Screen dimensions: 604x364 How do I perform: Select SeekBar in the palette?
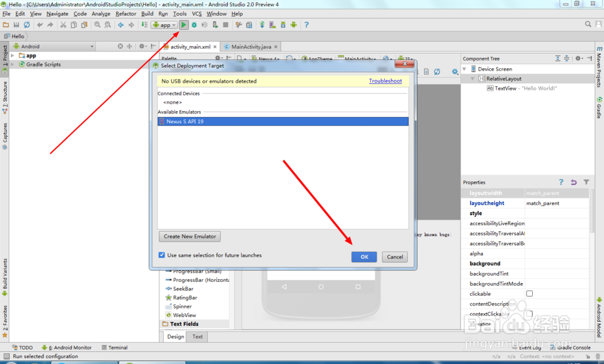(183, 289)
